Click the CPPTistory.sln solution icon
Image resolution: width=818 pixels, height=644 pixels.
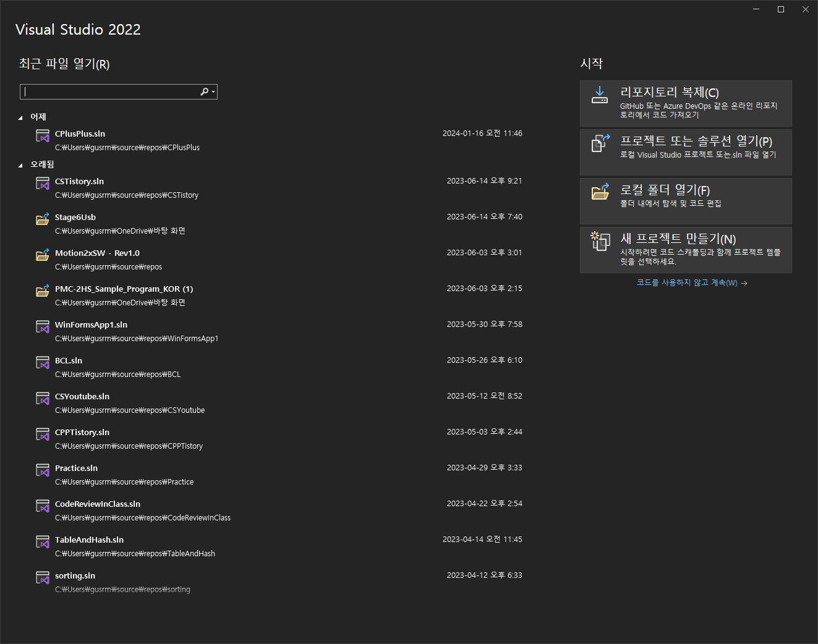click(x=43, y=434)
